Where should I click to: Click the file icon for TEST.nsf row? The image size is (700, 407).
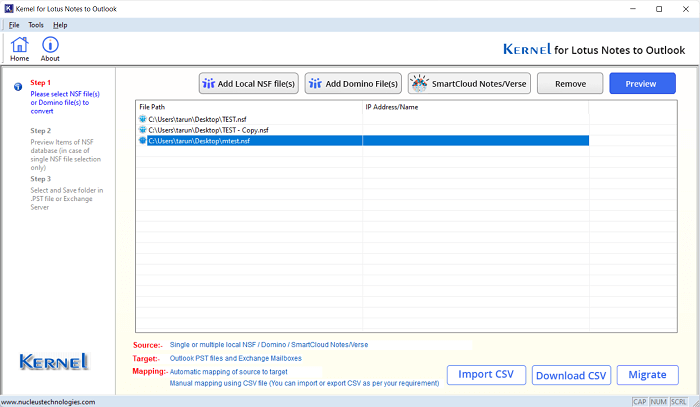(142, 119)
